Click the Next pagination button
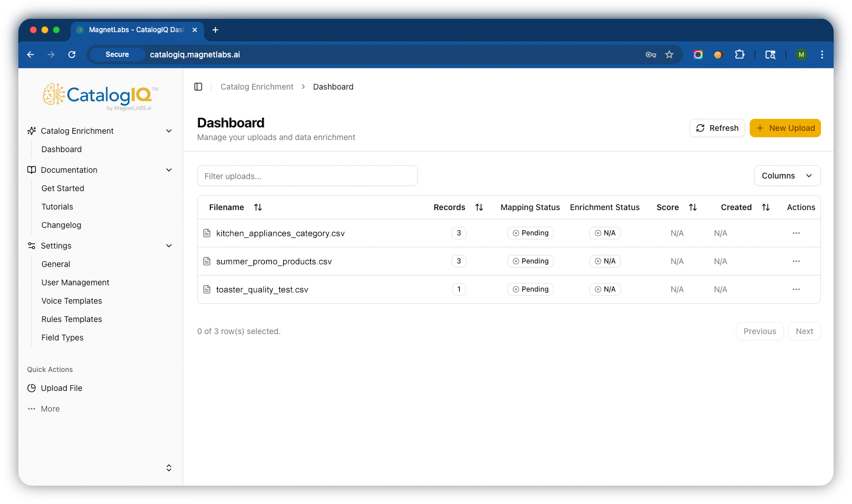The height and width of the screenshot is (504, 852). (x=804, y=331)
